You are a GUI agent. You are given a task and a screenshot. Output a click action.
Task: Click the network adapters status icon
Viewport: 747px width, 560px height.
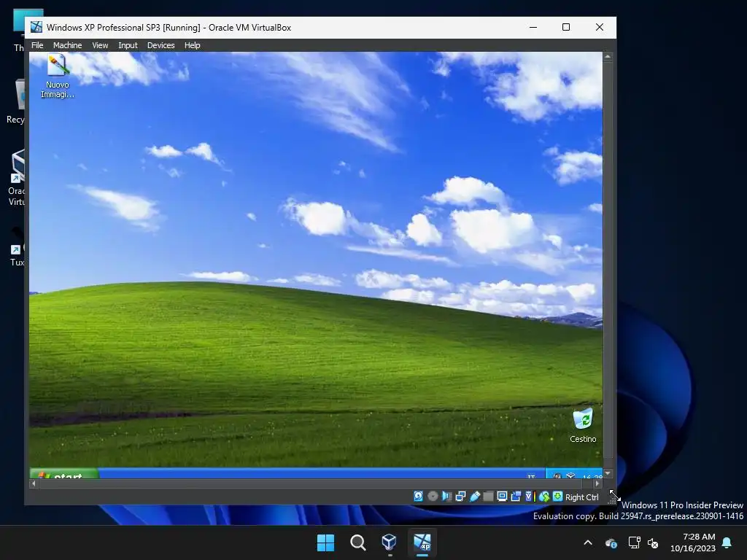tap(460, 496)
